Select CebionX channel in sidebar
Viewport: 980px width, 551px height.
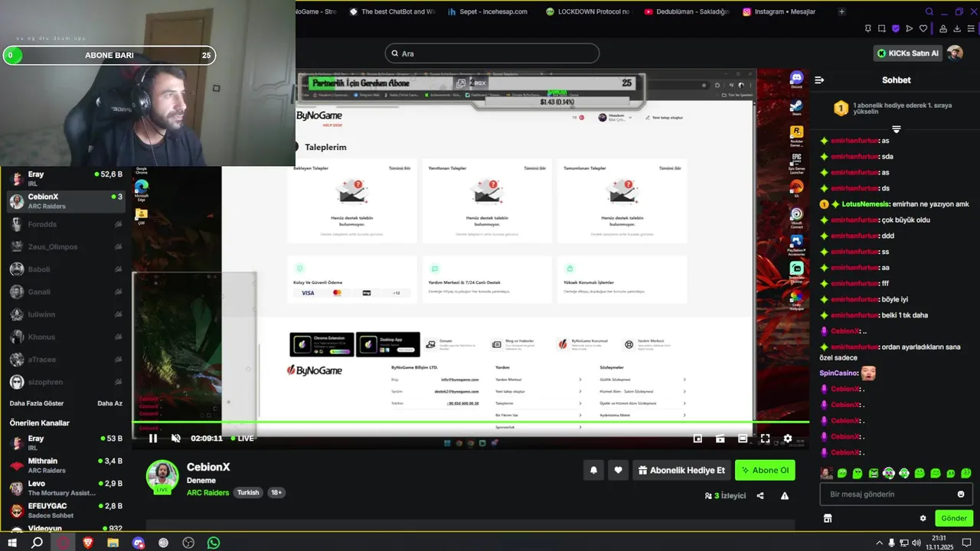pos(66,201)
